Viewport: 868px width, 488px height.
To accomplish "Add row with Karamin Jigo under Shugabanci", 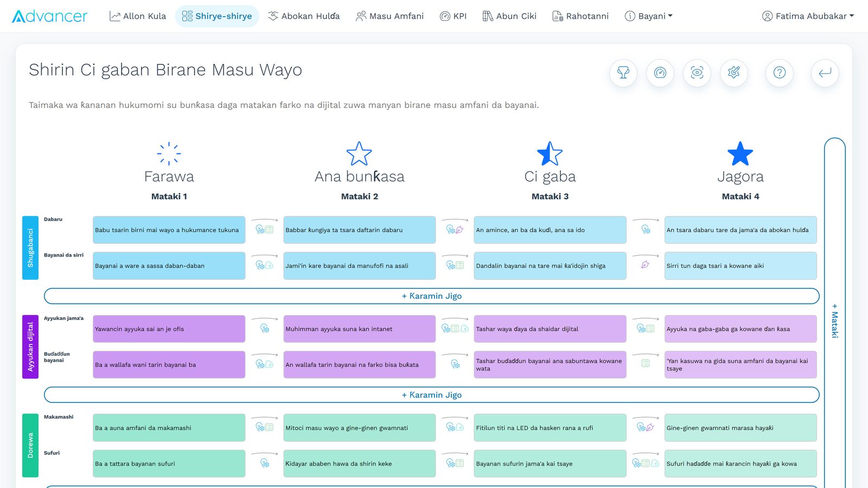I will pyautogui.click(x=432, y=296).
